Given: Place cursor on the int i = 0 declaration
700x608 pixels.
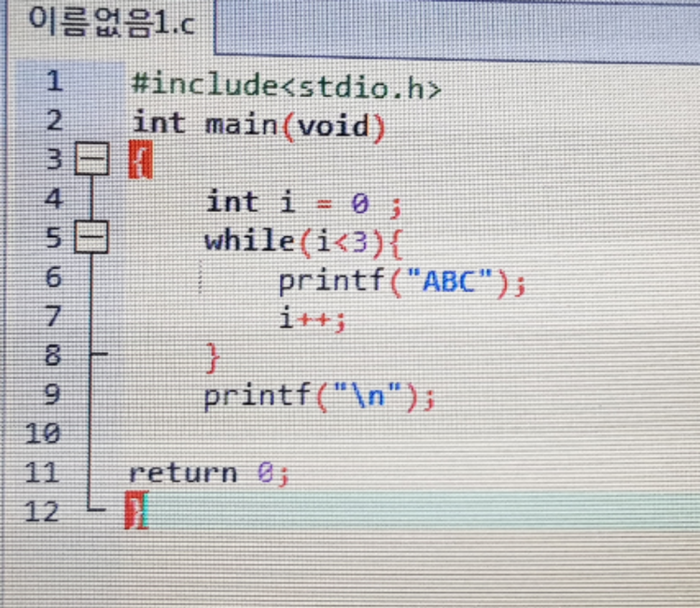Looking at the screenshot, I should tap(301, 202).
